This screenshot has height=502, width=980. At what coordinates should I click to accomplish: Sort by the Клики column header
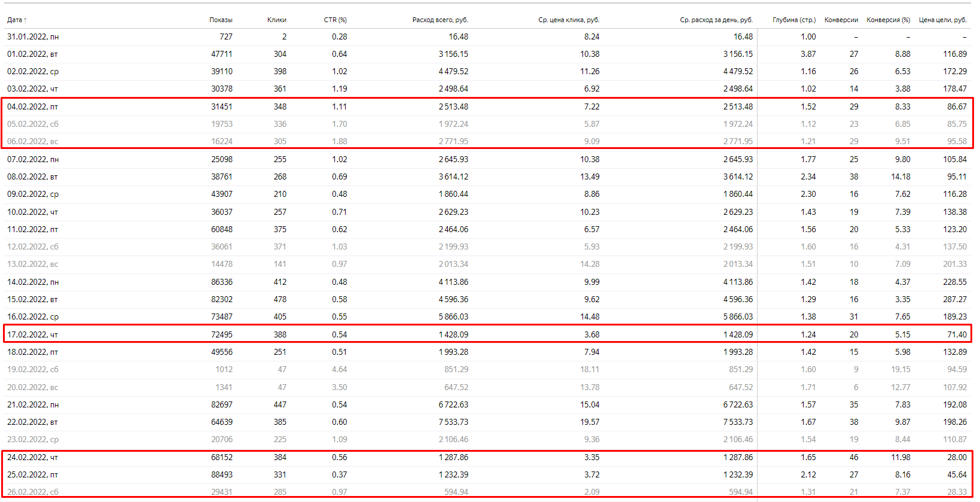click(x=276, y=20)
